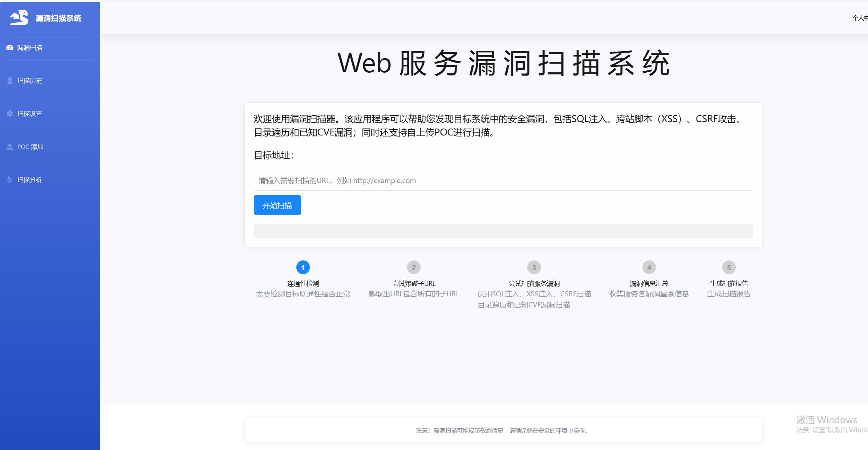Image resolution: width=868 pixels, height=450 pixels.
Task: Click the grey step 5 circle
Action: [729, 268]
